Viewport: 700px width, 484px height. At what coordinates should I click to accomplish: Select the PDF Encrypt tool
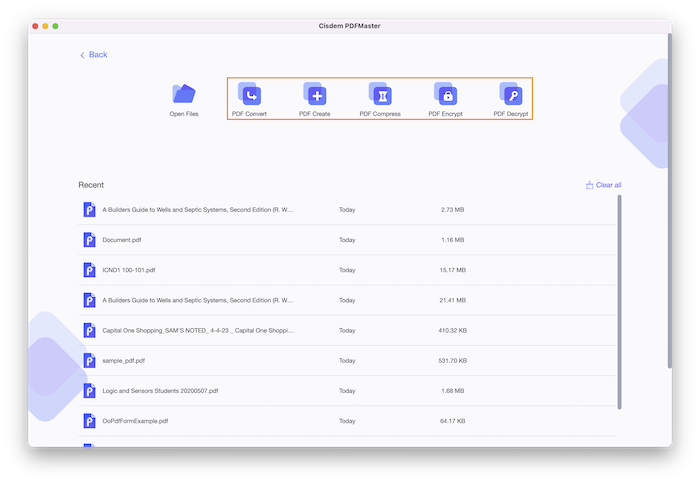(x=446, y=99)
